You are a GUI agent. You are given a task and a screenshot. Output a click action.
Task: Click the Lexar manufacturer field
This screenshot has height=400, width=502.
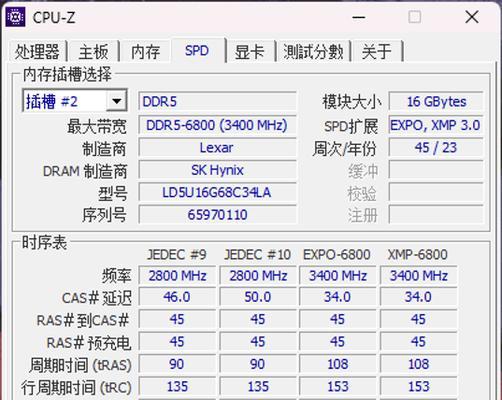(x=217, y=148)
